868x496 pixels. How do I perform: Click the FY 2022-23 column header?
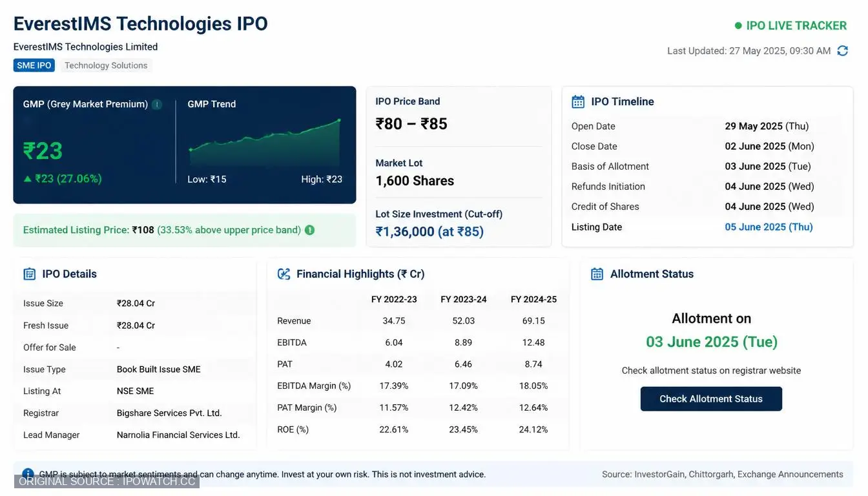pyautogui.click(x=394, y=299)
